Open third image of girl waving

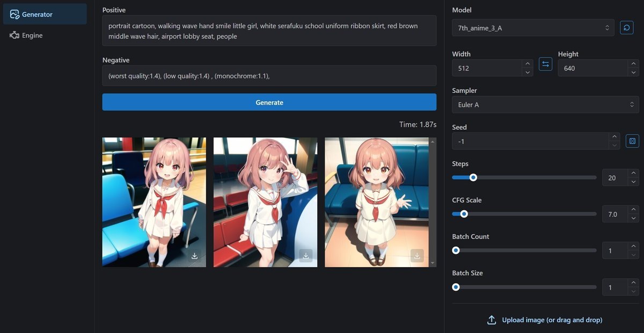[377, 202]
